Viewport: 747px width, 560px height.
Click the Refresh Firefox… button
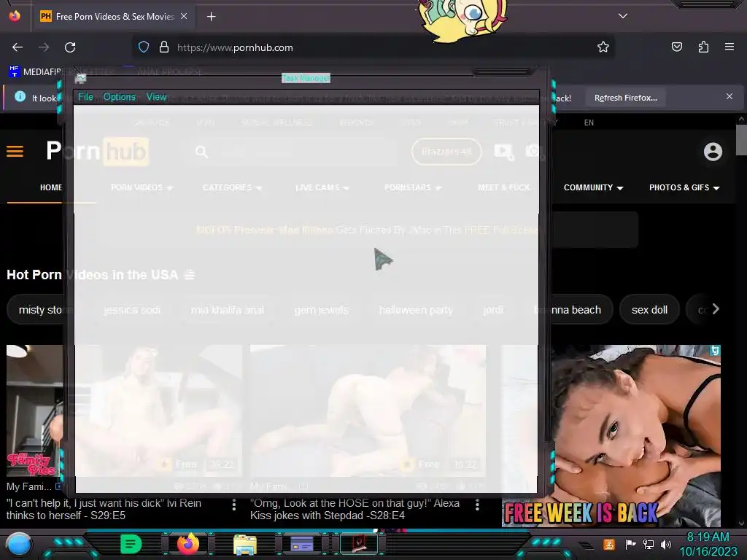click(625, 98)
